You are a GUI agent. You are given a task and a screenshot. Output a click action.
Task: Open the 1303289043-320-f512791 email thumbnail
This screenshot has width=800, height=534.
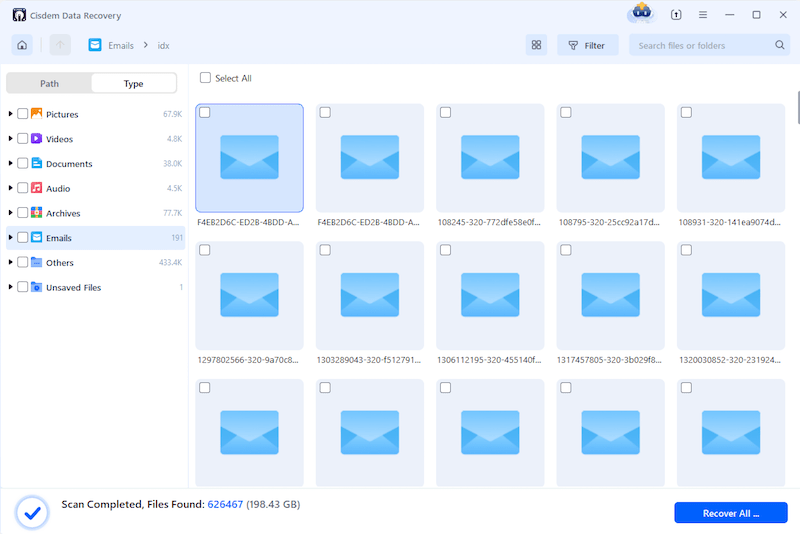(x=370, y=295)
